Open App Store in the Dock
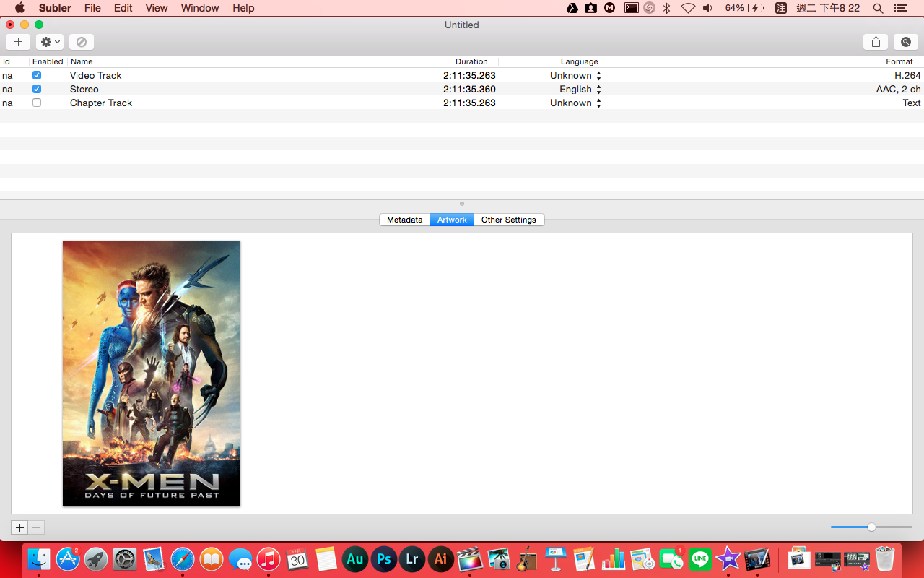924x578 pixels. pyautogui.click(x=68, y=558)
